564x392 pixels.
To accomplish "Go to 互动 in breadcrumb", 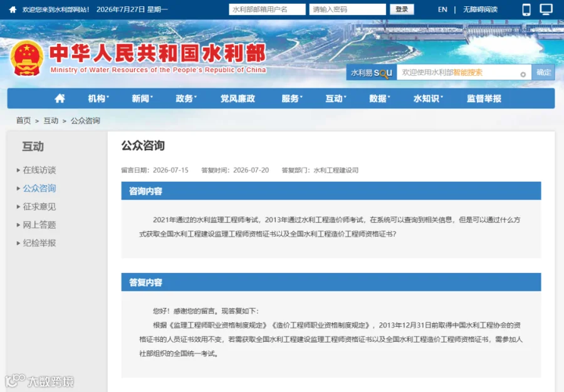I will [51, 121].
